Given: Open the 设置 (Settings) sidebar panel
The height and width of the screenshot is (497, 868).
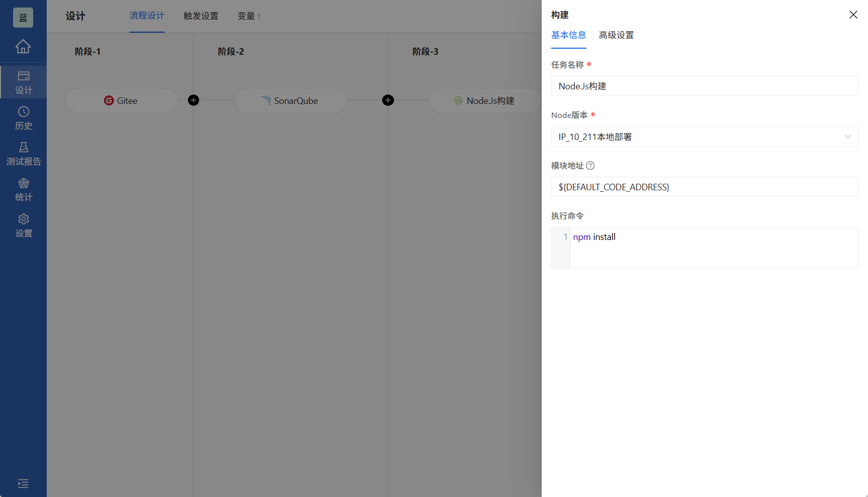Looking at the screenshot, I should pyautogui.click(x=23, y=225).
